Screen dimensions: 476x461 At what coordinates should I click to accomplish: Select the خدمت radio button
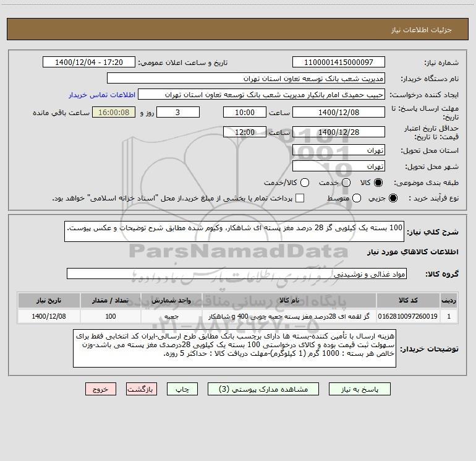(x=346, y=183)
